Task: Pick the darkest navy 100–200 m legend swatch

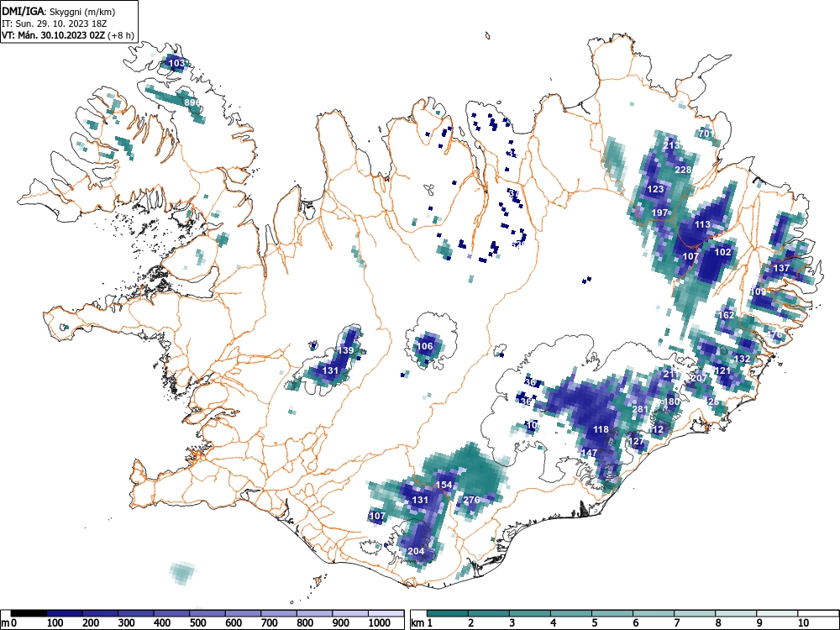Action: [65, 613]
